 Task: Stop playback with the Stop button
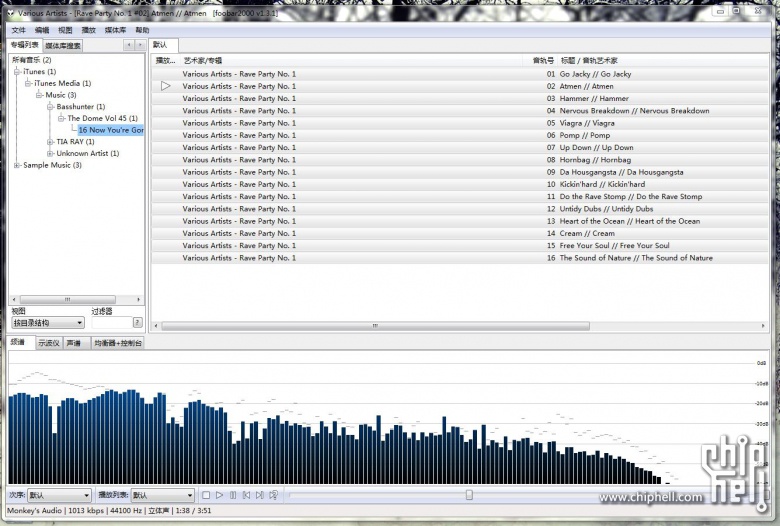point(206,495)
